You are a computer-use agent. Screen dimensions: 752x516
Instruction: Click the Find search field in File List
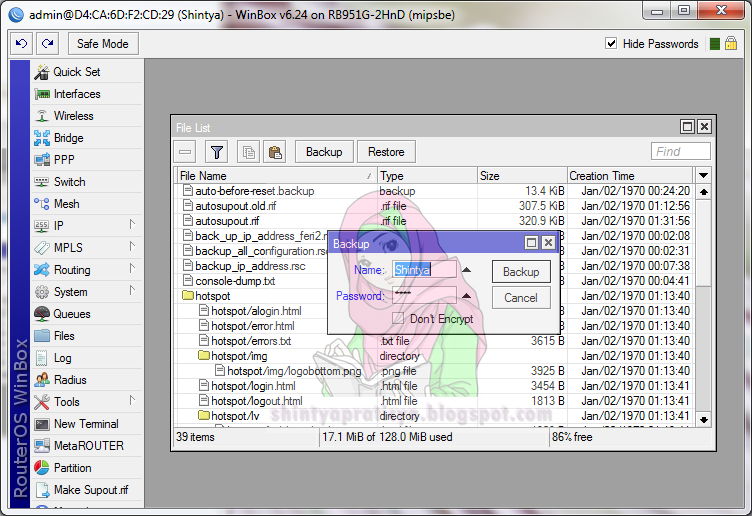[681, 152]
